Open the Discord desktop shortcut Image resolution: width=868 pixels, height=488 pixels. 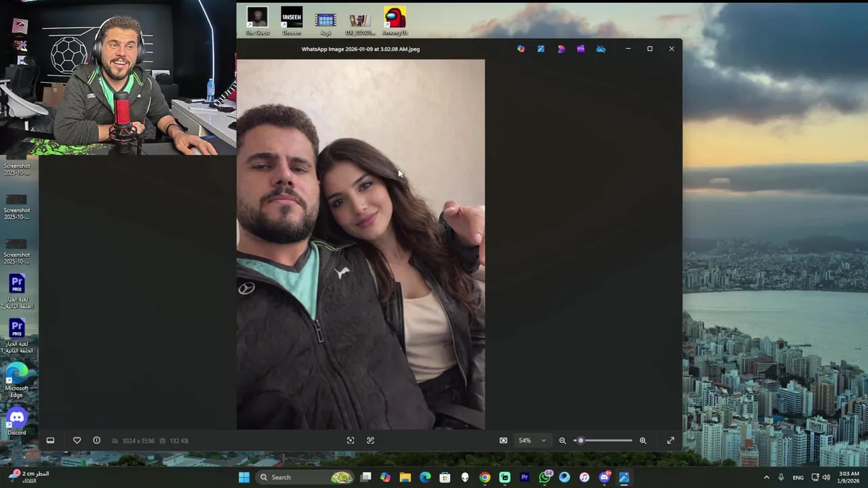[16, 422]
